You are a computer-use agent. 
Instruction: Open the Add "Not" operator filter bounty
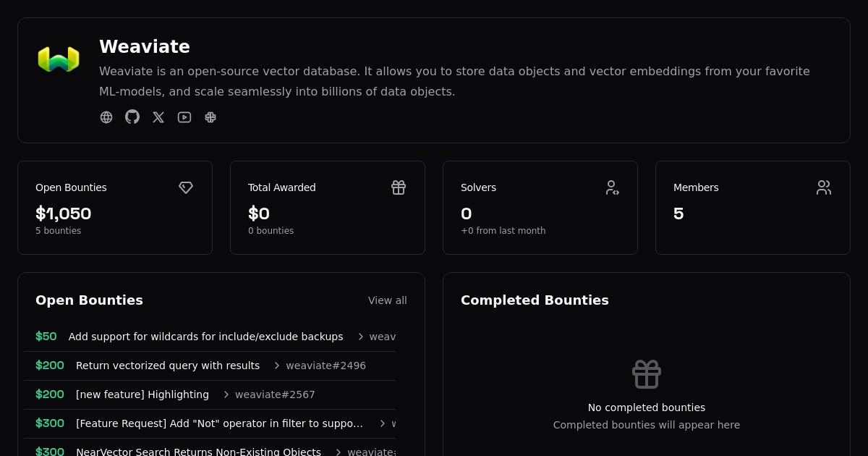tap(219, 423)
